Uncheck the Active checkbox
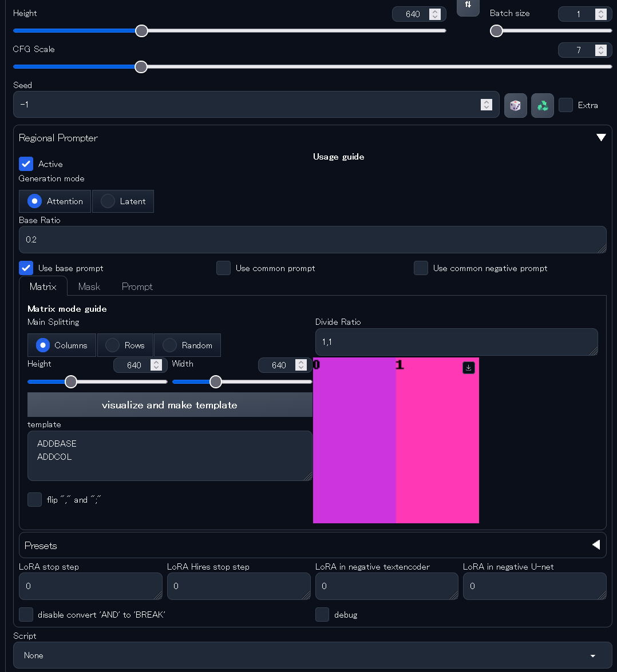The image size is (617, 672). (x=26, y=164)
